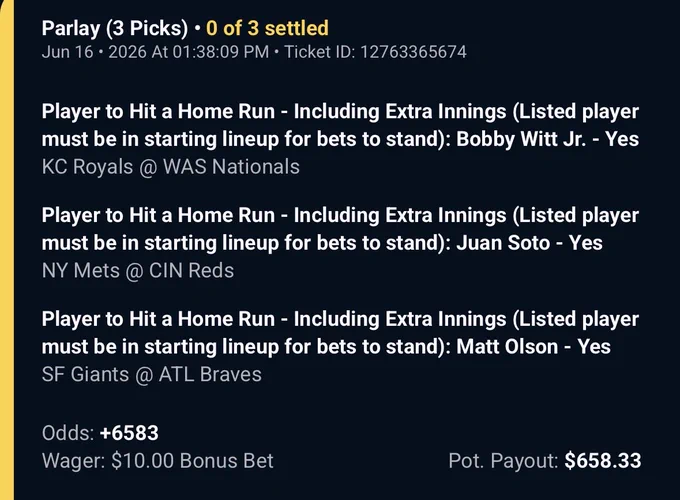The width and height of the screenshot is (680, 500).
Task: Select the NY Mets @ CIN Reds matchup
Action: (138, 271)
